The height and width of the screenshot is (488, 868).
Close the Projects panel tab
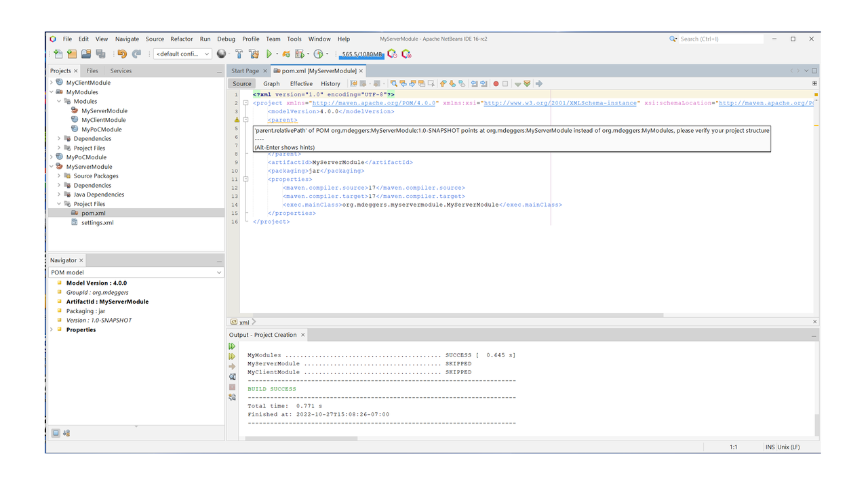(75, 70)
